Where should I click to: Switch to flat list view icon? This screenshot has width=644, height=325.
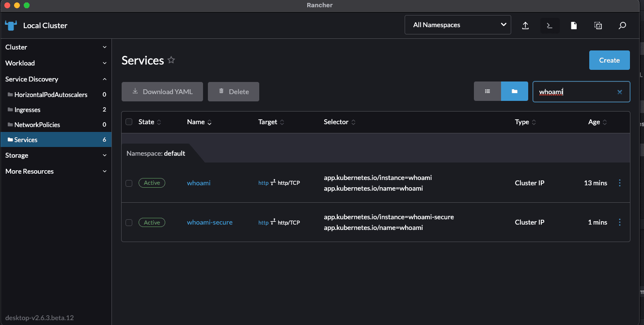487,91
